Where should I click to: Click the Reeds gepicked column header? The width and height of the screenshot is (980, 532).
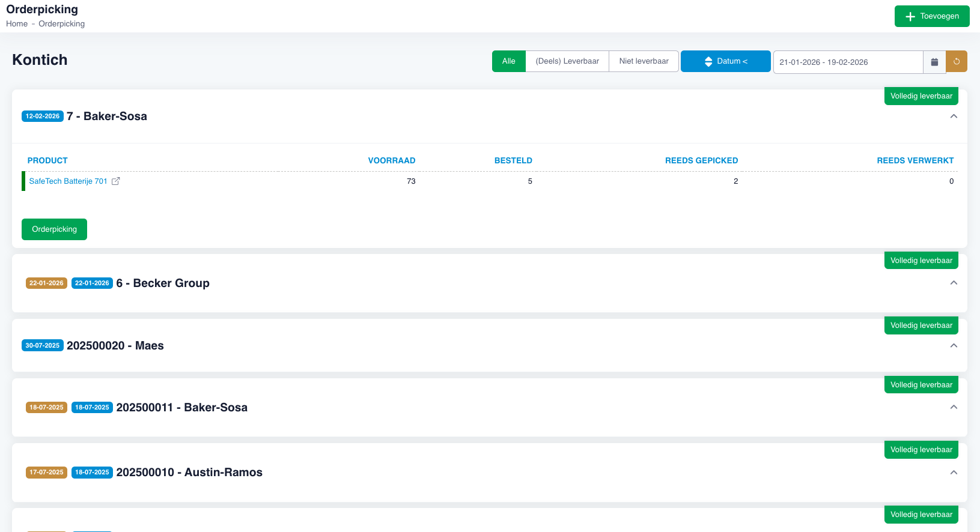coord(701,161)
